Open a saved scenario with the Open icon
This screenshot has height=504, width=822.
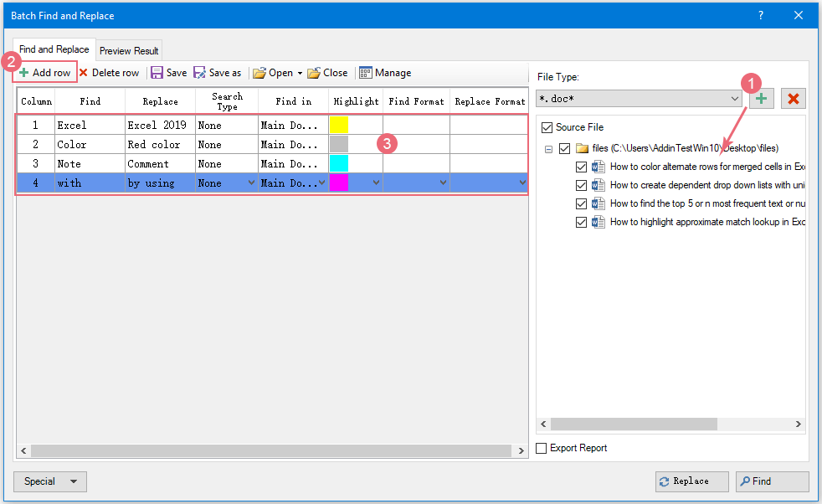click(258, 72)
